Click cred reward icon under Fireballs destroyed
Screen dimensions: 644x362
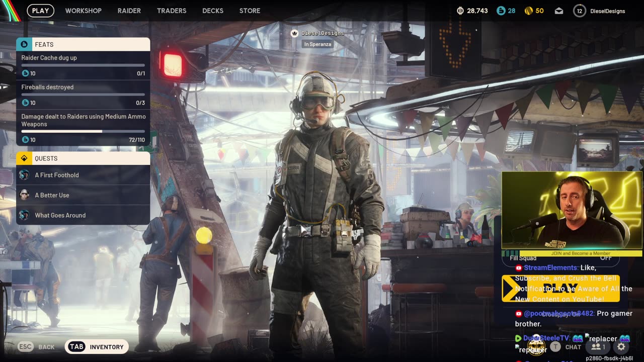click(x=25, y=103)
